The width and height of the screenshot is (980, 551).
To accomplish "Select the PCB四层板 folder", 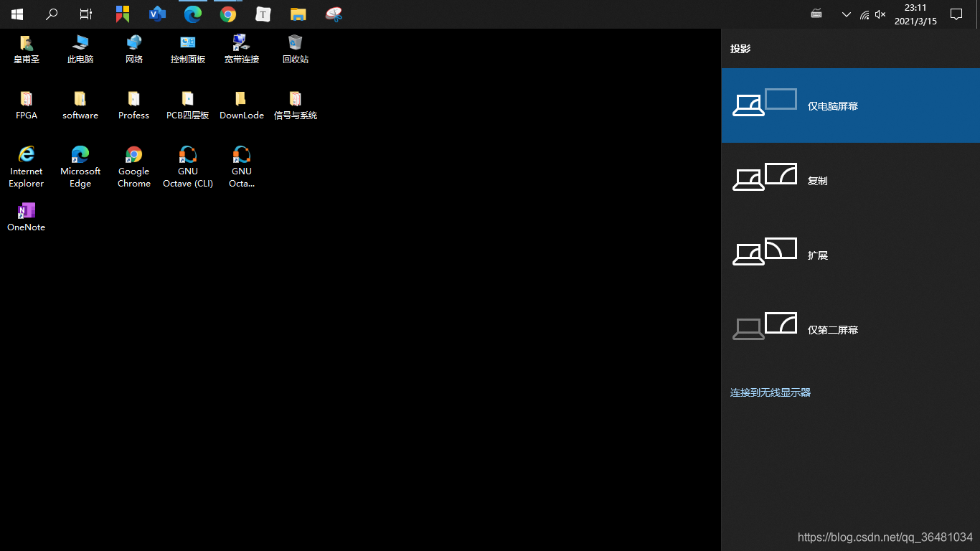I will 188,105.
